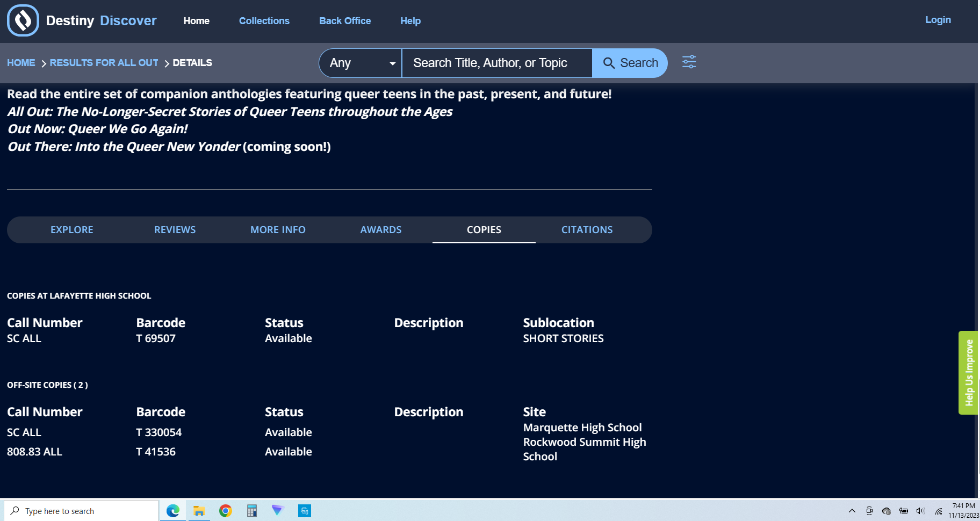
Task: Select the COPIES tab
Action: (x=484, y=230)
